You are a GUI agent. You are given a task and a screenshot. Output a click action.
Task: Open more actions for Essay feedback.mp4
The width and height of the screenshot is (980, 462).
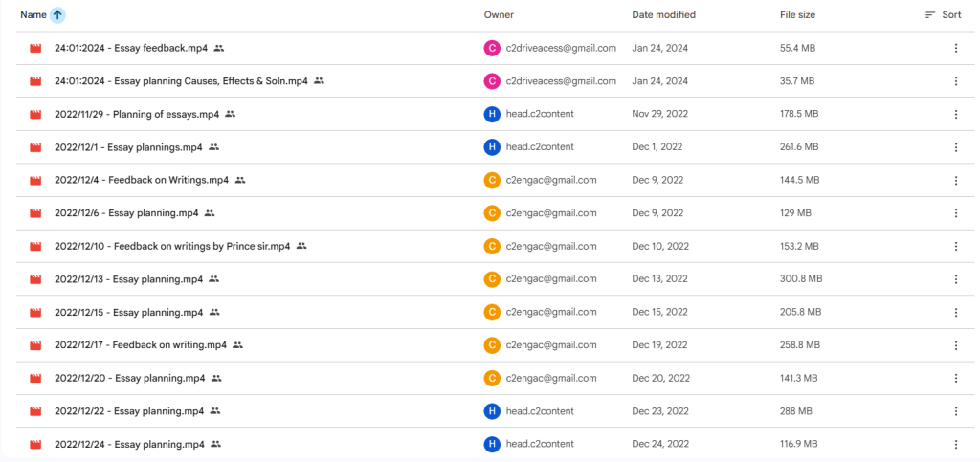[x=955, y=48]
